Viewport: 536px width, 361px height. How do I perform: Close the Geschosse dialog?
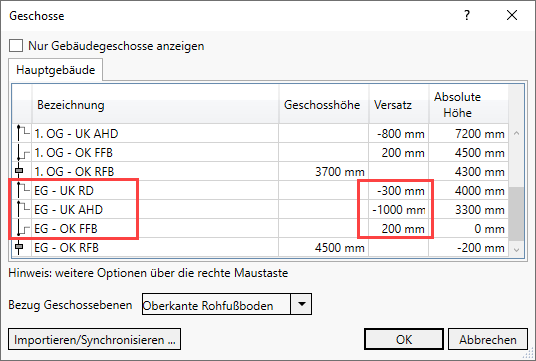(x=512, y=15)
